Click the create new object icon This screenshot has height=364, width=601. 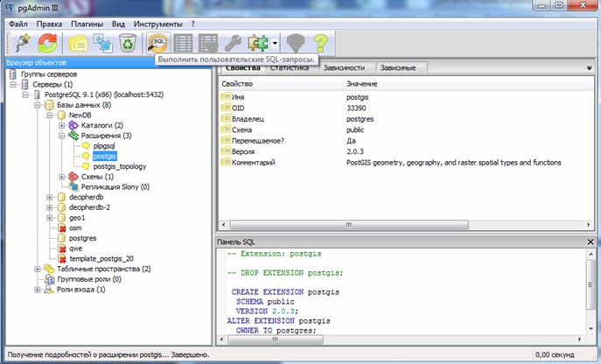(x=102, y=43)
